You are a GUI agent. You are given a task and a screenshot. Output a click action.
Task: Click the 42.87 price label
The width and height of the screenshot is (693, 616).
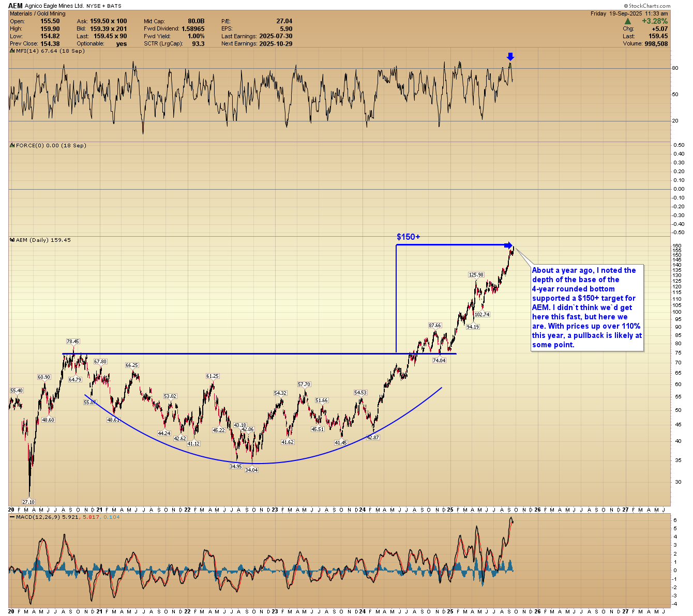tap(373, 438)
